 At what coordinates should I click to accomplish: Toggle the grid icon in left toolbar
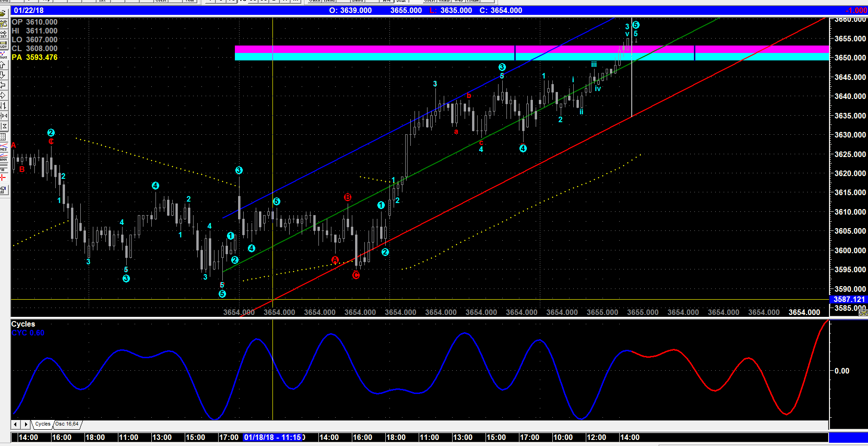[x=4, y=136]
